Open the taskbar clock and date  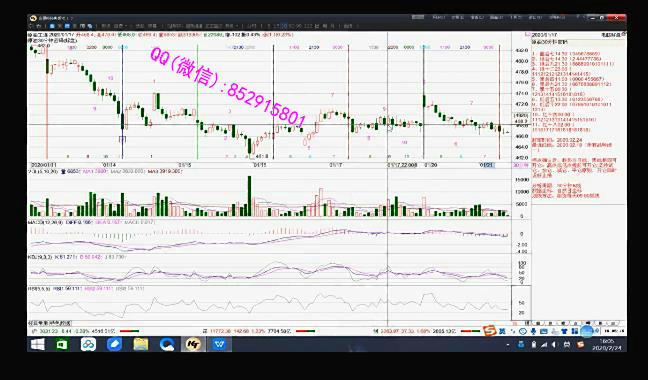(607, 345)
